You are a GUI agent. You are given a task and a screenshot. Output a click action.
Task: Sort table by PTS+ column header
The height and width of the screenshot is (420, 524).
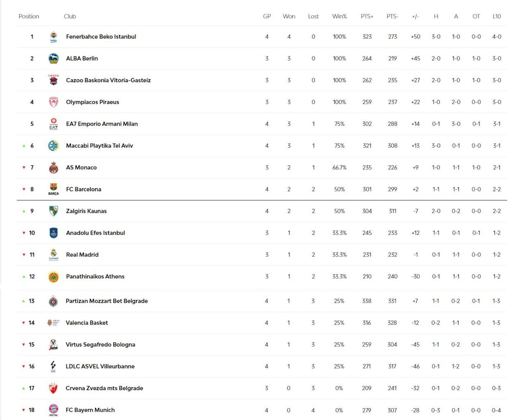[367, 16]
